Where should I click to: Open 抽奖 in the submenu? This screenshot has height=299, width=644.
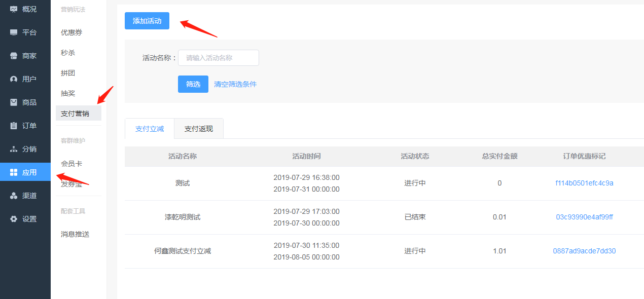pyautogui.click(x=68, y=93)
